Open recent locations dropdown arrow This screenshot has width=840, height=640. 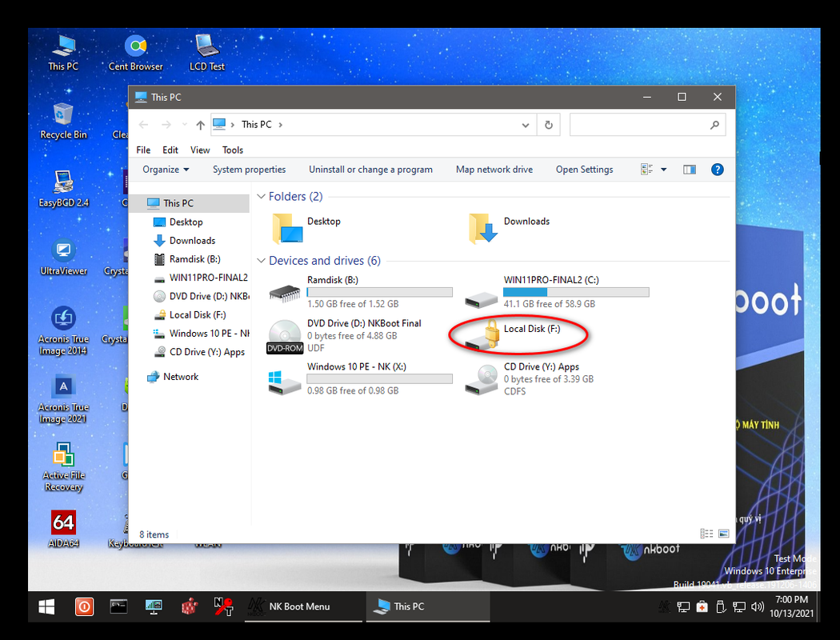pyautogui.click(x=185, y=125)
